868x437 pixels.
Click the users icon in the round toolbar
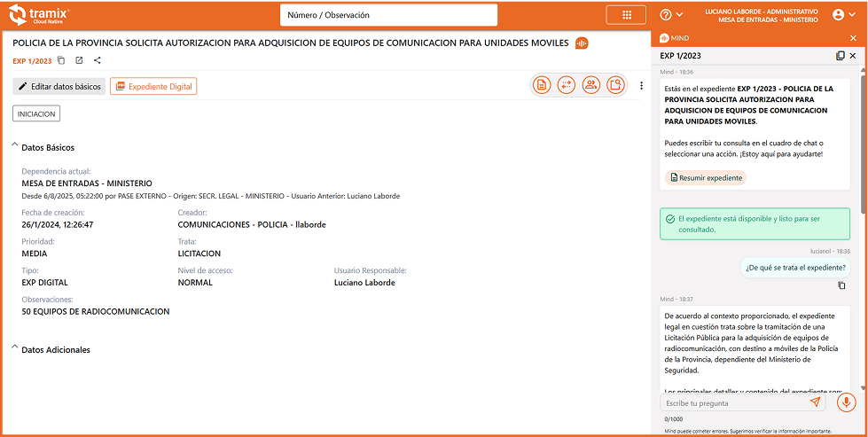tap(590, 85)
